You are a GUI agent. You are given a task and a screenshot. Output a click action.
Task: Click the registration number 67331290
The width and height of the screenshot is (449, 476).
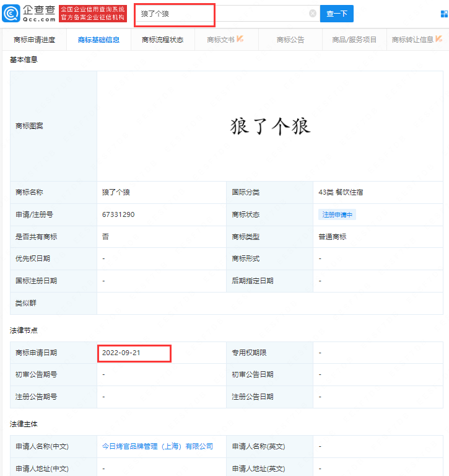coord(118,214)
